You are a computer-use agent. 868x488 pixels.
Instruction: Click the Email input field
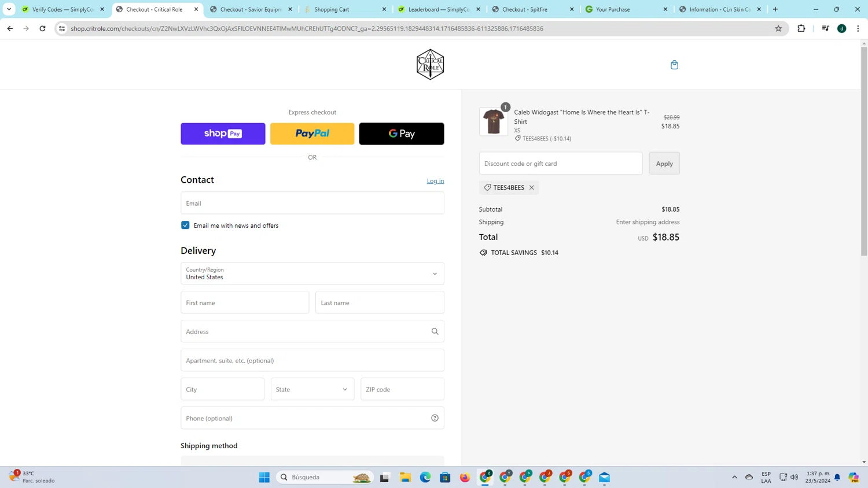coord(312,203)
